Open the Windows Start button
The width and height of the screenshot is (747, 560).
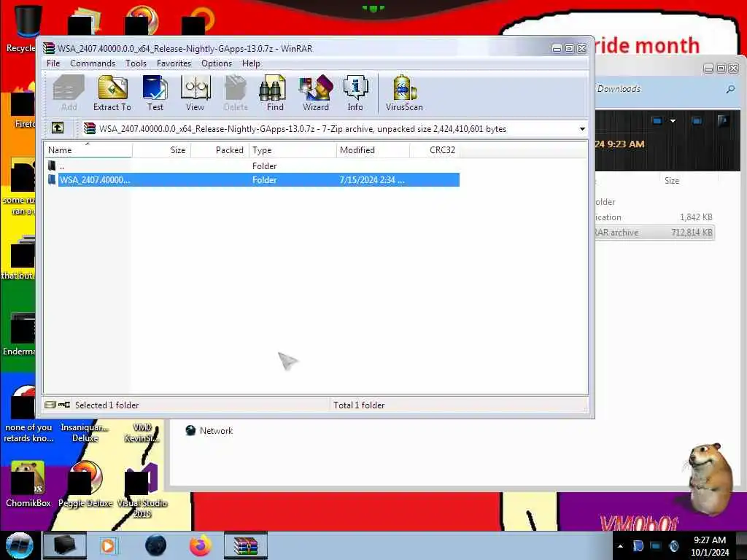coord(19,545)
